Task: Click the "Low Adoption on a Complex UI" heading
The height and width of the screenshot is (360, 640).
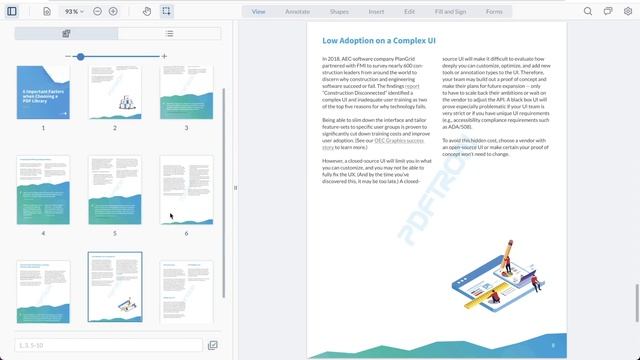Action: (379, 40)
